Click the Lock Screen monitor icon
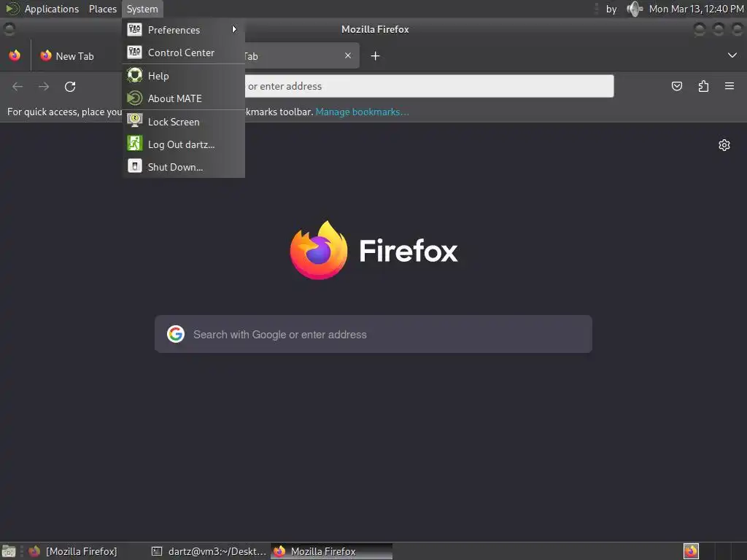 pyautogui.click(x=134, y=120)
